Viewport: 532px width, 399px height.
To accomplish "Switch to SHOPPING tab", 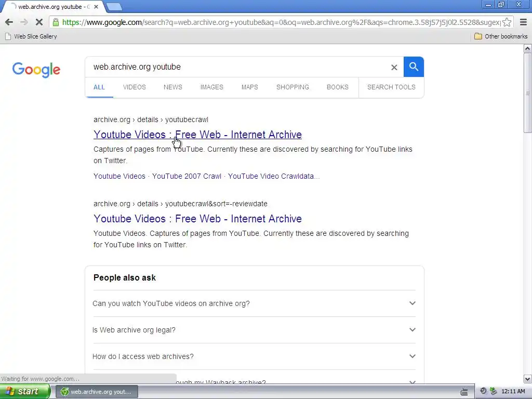I will (x=292, y=87).
